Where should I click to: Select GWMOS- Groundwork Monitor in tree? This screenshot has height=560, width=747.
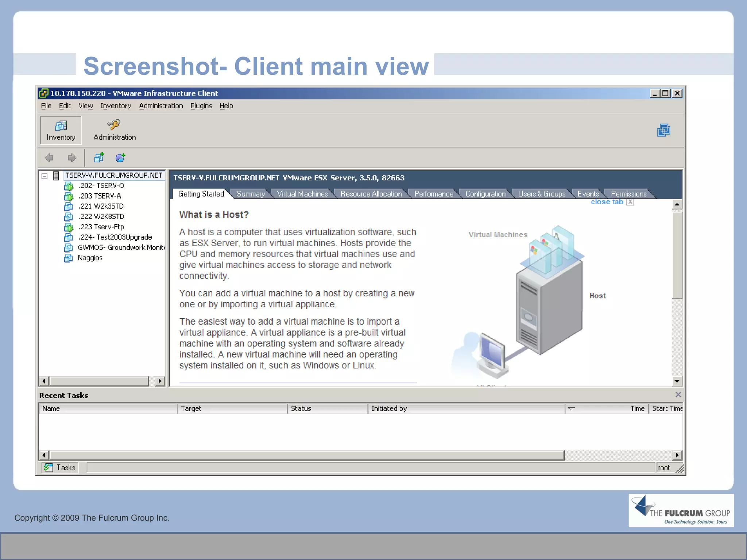[121, 248]
